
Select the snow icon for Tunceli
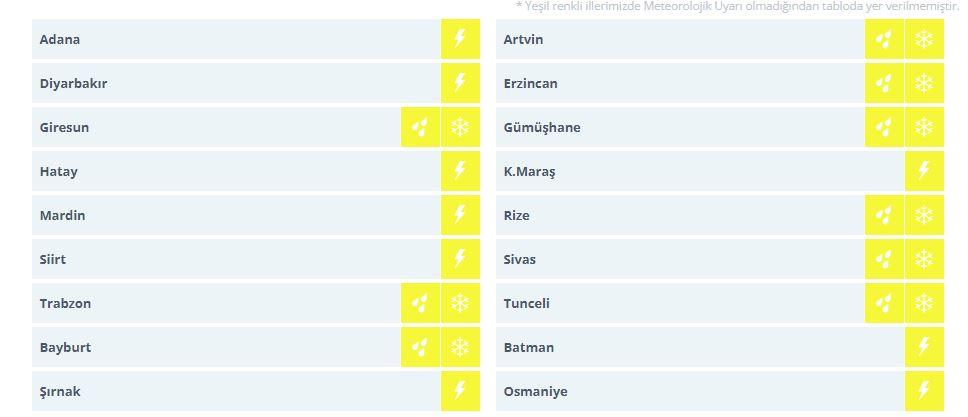point(924,303)
